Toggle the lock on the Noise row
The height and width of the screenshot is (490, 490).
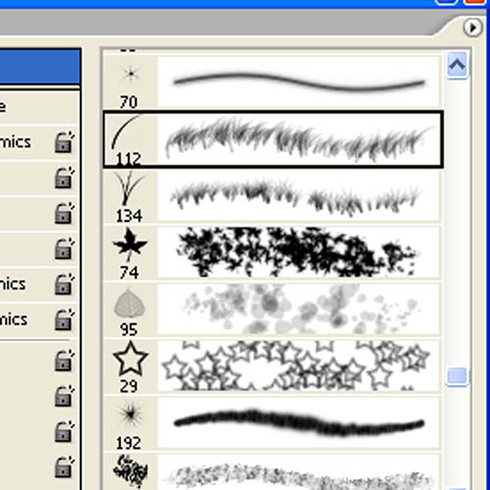[x=64, y=361]
